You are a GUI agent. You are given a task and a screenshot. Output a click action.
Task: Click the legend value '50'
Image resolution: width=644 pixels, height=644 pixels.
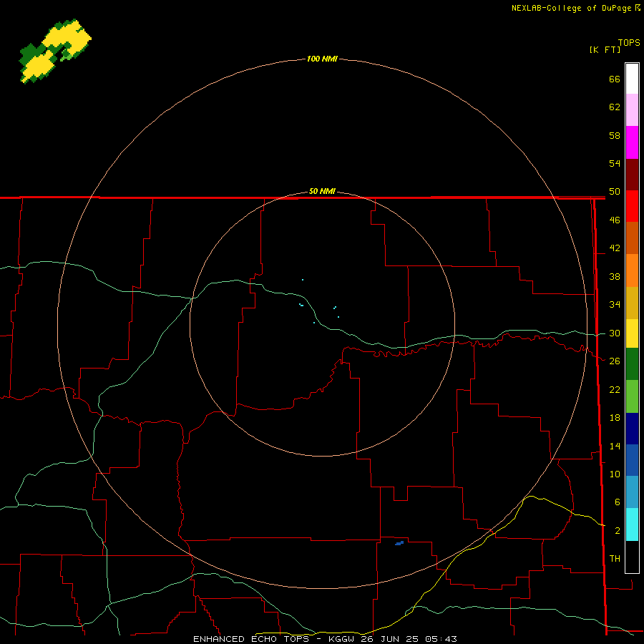pos(615,192)
